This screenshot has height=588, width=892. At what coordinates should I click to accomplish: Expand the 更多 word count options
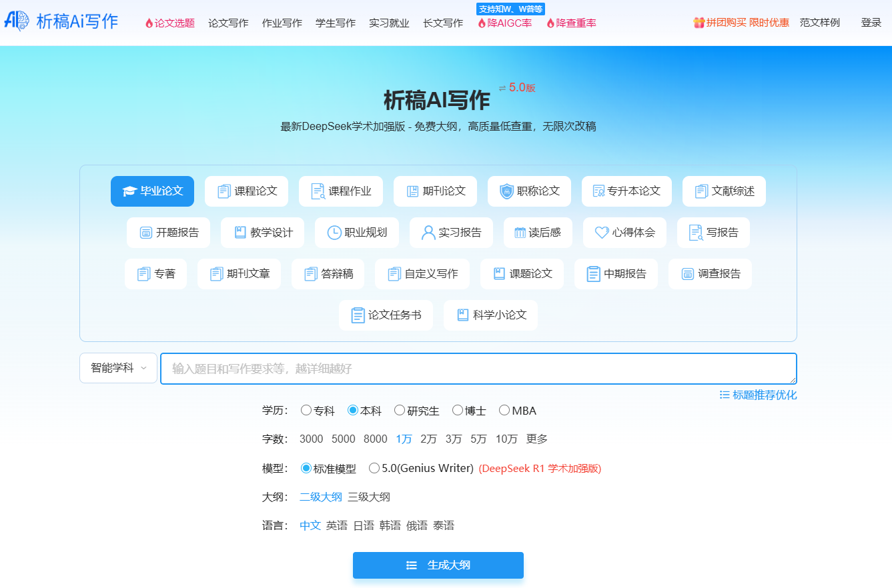click(537, 439)
